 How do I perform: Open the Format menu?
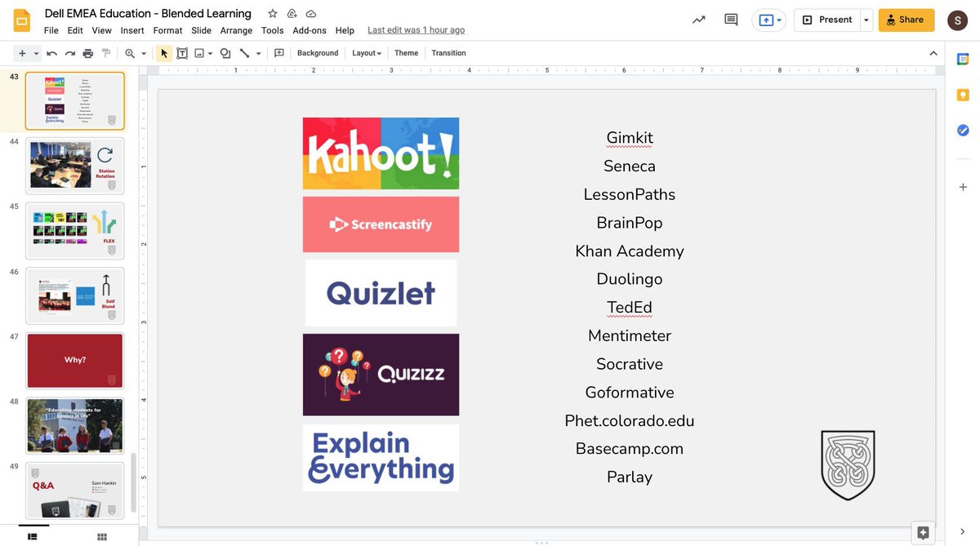(x=167, y=30)
